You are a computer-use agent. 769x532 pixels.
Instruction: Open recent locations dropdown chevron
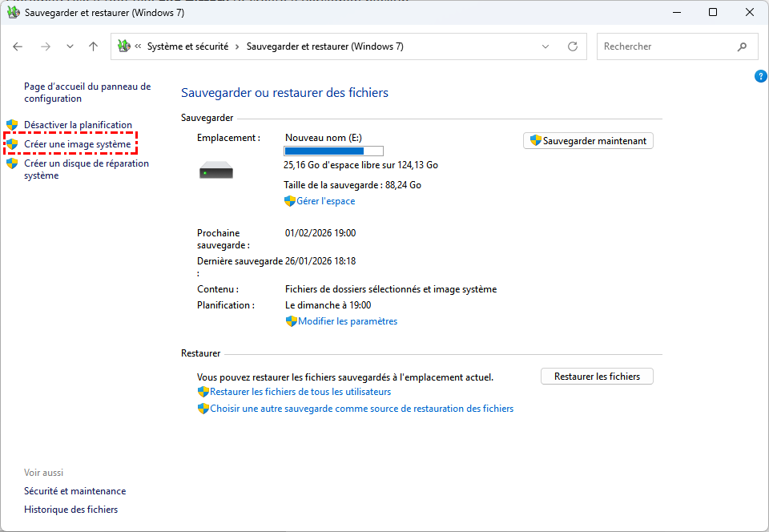70,46
